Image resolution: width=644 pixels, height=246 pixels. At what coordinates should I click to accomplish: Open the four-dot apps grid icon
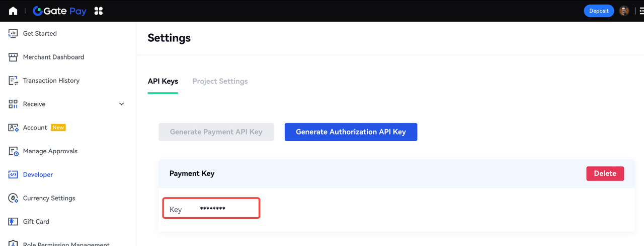tap(99, 11)
